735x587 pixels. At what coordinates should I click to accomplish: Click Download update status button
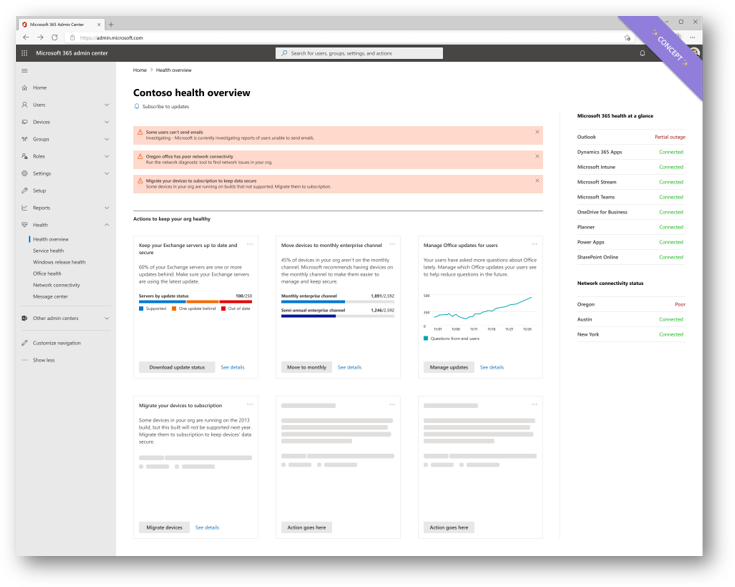click(177, 367)
